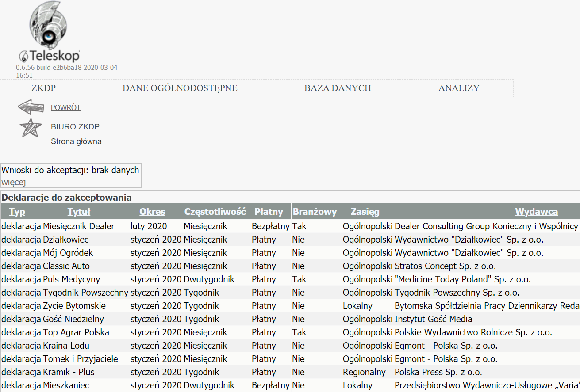Open the DANE OGÓLNODOSTĘPNE menu
580x392 pixels.
coord(180,88)
